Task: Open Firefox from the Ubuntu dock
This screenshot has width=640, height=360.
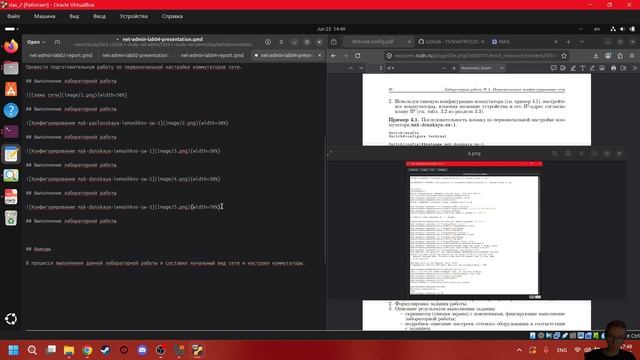Action: [11, 46]
